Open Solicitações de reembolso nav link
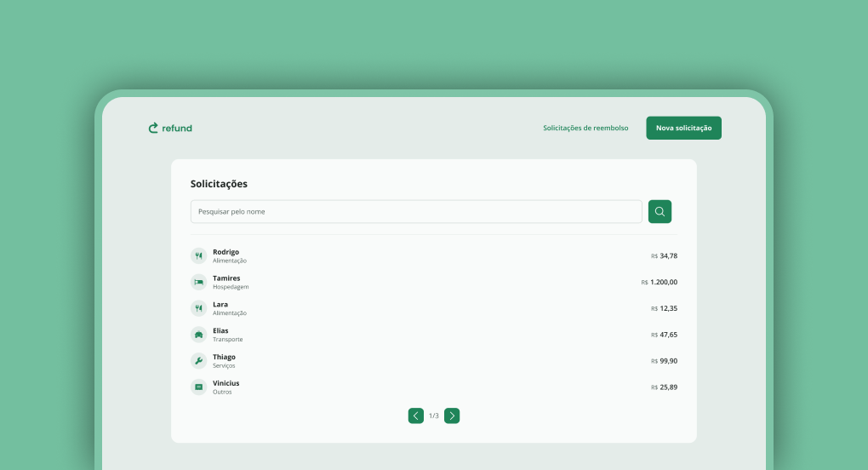 pyautogui.click(x=585, y=128)
